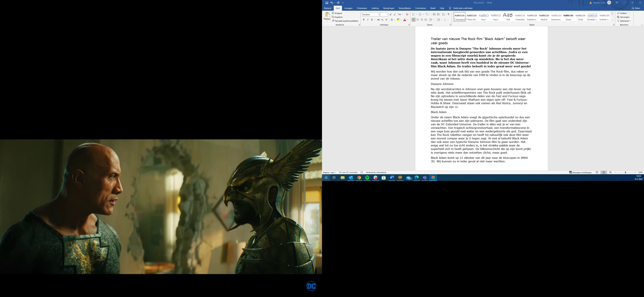Justify the paragraph text
Screen dimensions: 644x297
(425, 20)
